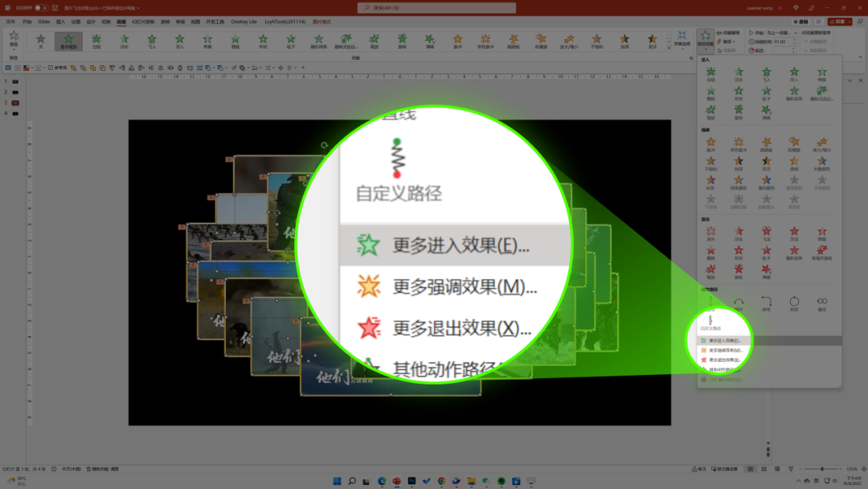Switch to the 切换 transitions tab
Screen dimensions: 868x489
tap(106, 22)
